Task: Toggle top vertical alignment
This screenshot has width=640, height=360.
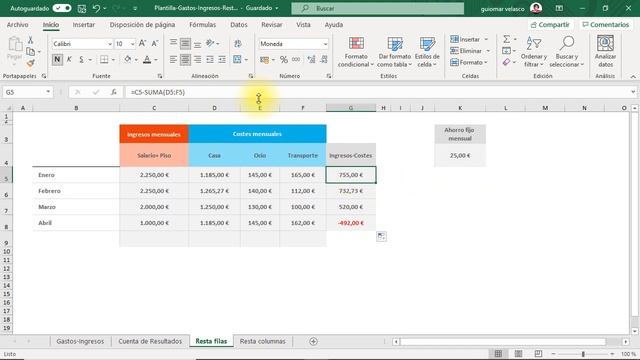Action: (173, 43)
